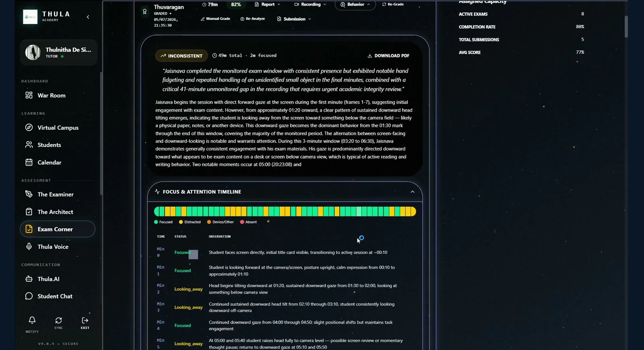This screenshot has width=644, height=350.
Task: Click the Re-Grade button
Action: pyautogui.click(x=393, y=4)
